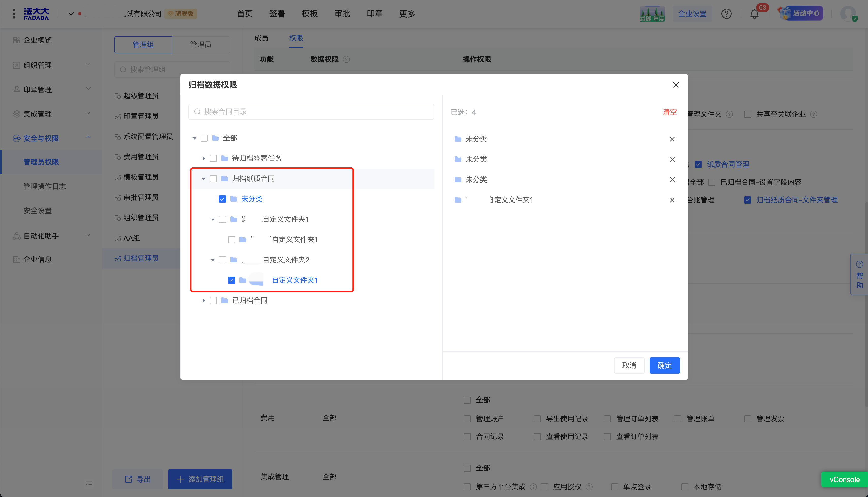Collapse the 归档纸质合同 tree node
The image size is (868, 497).
(x=203, y=178)
